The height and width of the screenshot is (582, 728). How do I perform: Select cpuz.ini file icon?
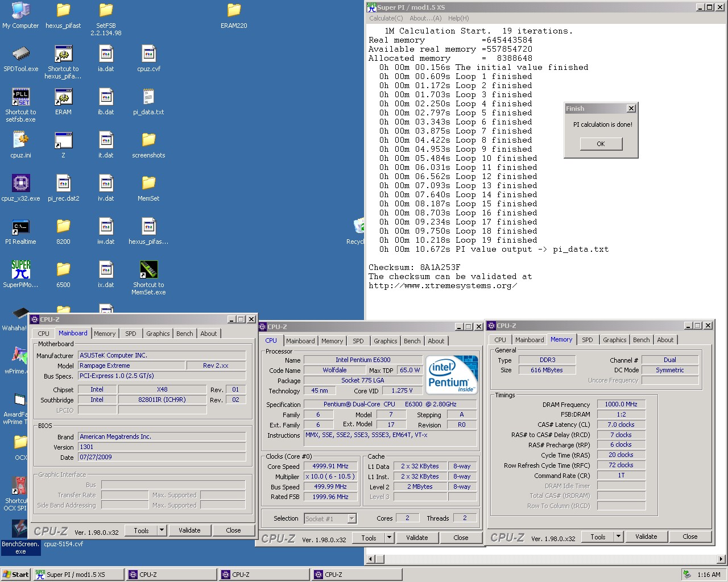[21, 145]
